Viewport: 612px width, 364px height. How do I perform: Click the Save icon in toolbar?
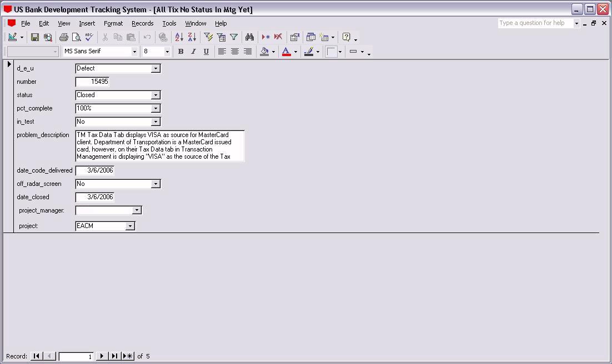pos(35,37)
